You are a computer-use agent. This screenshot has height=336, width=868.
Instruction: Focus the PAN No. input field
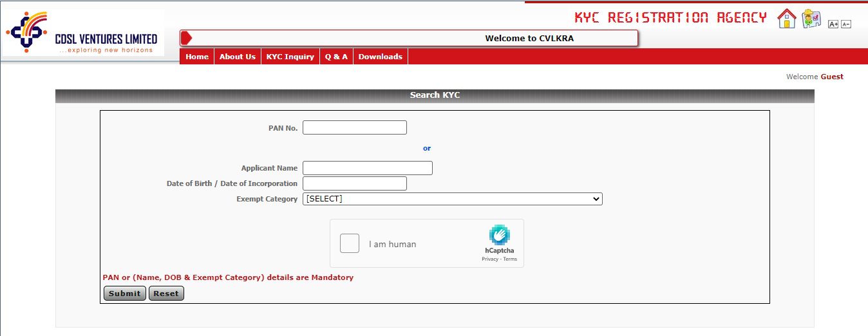(355, 127)
